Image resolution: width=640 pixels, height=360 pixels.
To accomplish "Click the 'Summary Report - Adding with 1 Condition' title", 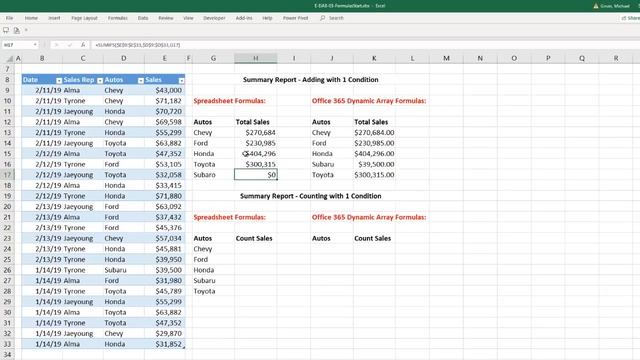I will point(311,80).
